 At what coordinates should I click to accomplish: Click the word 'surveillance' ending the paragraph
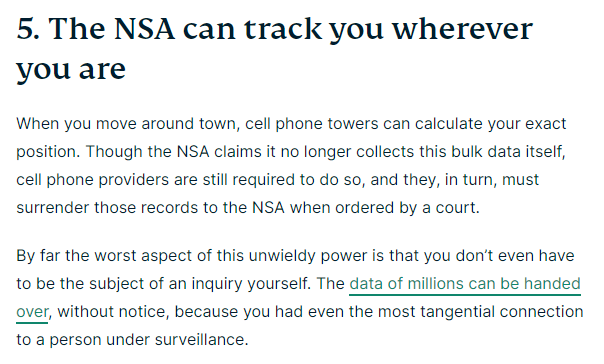200,340
